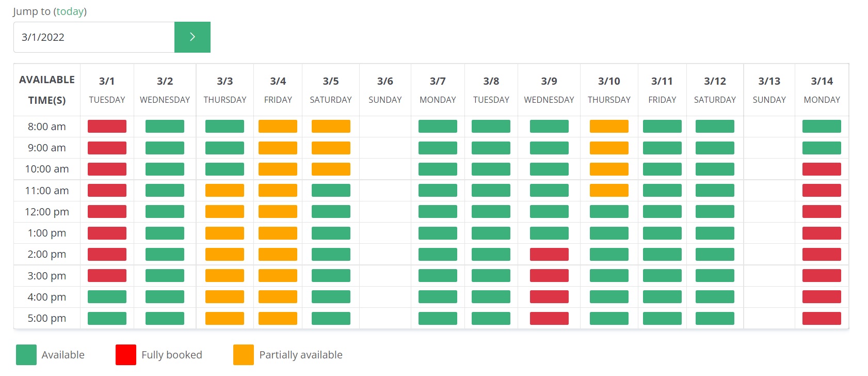The image size is (868, 376).
Task: Select the 3/14 Monday 8:00 am green slot
Action: tap(822, 127)
